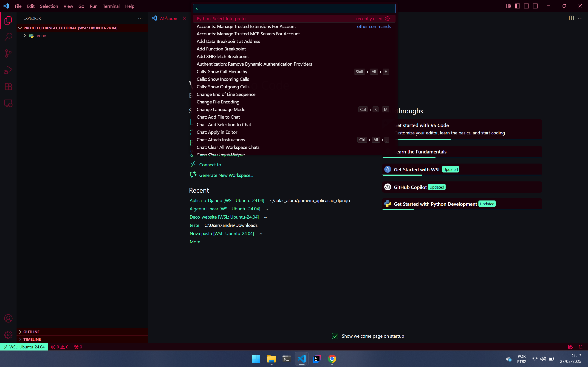588x367 pixels.
Task: Click the Accounts icon in activity bar
Action: pyautogui.click(x=8, y=318)
